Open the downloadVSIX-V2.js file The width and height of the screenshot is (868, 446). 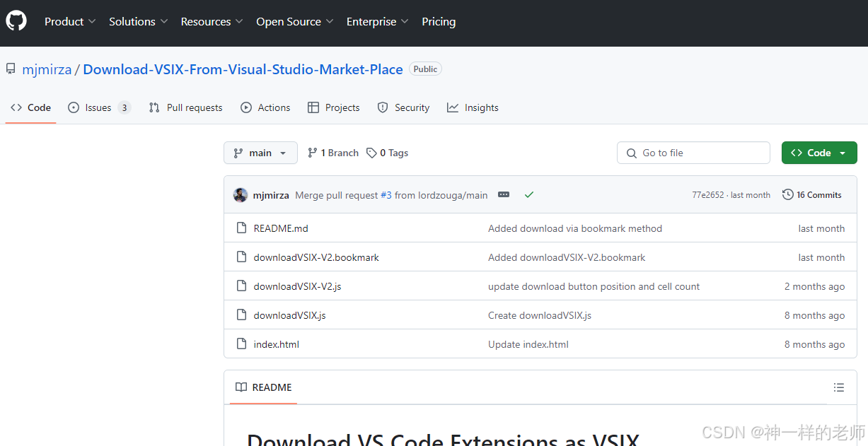point(298,286)
